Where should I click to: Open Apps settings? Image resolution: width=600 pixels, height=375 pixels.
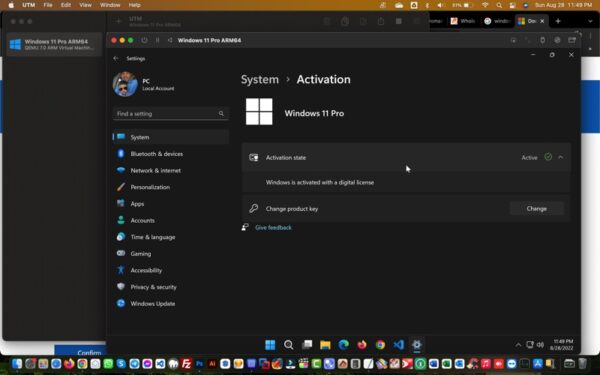(171, 204)
